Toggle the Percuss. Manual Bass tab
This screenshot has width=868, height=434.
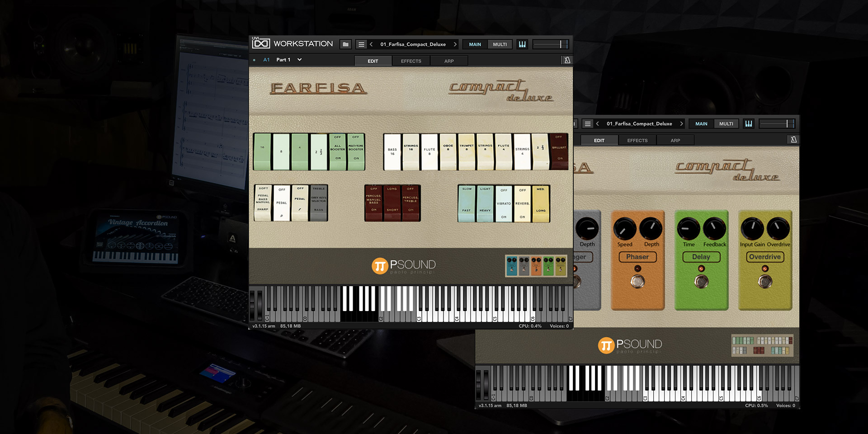[373, 203]
